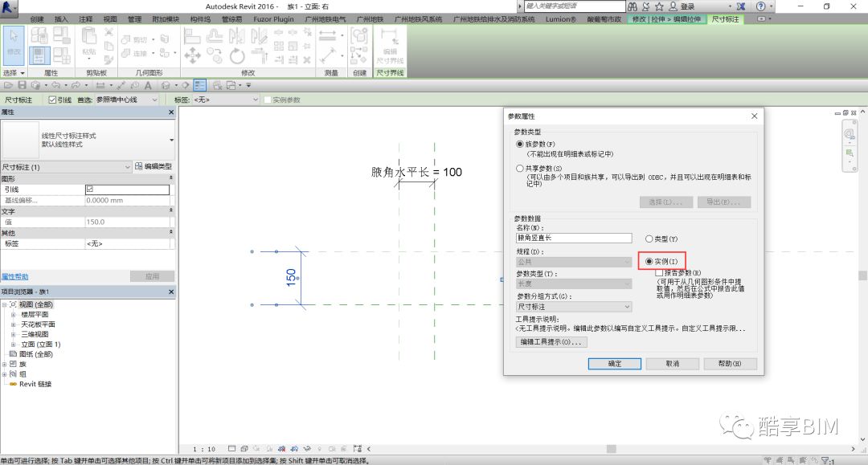Click the Thin Lines icon in quick access toolbar
Screen dimensions: 868x465
coord(200,85)
